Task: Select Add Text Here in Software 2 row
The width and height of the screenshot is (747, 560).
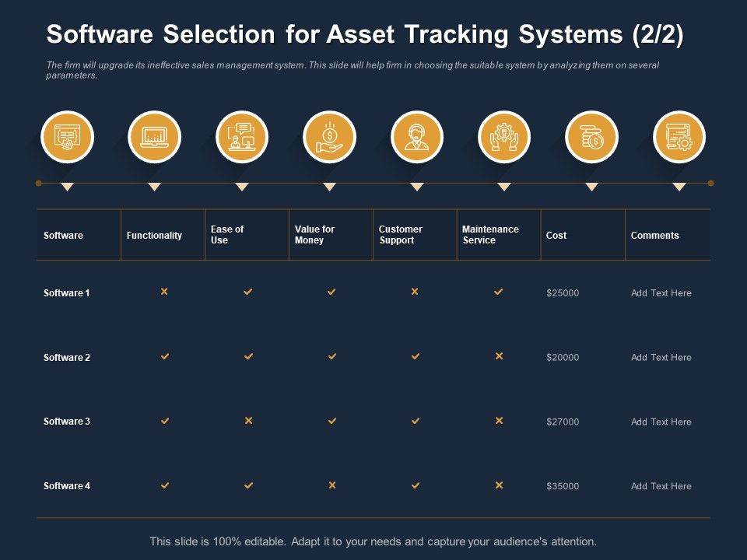Action: 661,358
